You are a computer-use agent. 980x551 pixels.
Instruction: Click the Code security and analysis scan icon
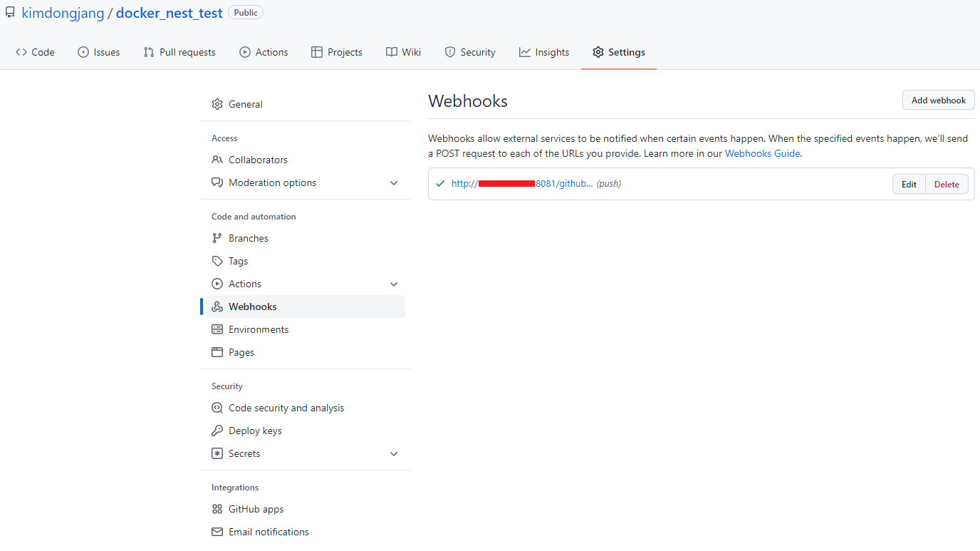(217, 408)
